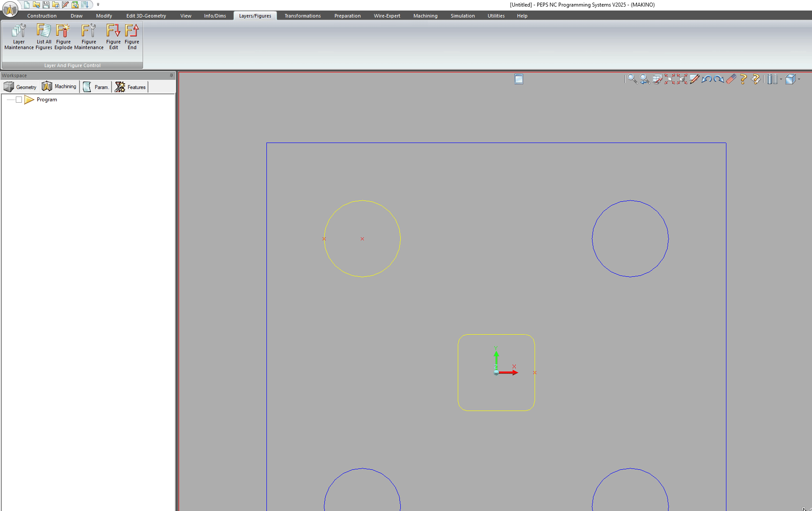This screenshot has width=812, height=511.
Task: Open the Draw ribbon tab
Action: (x=76, y=16)
